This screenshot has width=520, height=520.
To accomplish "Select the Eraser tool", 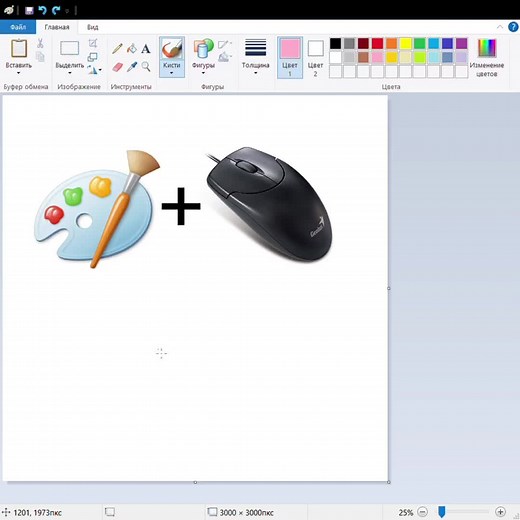I will [x=118, y=67].
